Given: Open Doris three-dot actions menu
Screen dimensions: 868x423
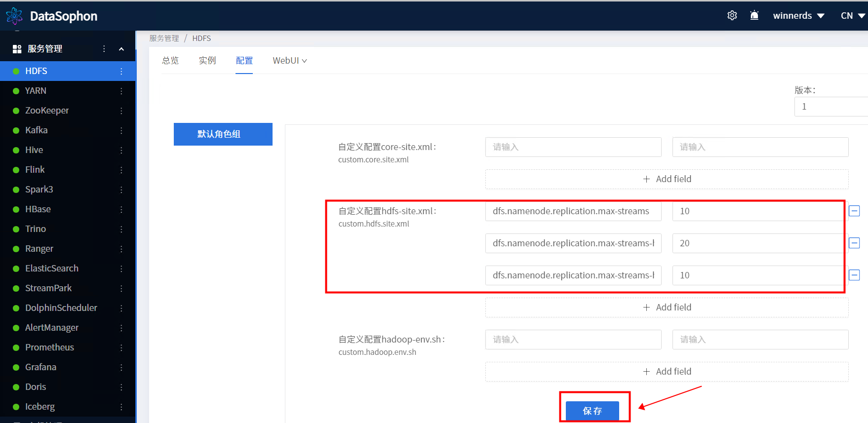Looking at the screenshot, I should tap(121, 387).
